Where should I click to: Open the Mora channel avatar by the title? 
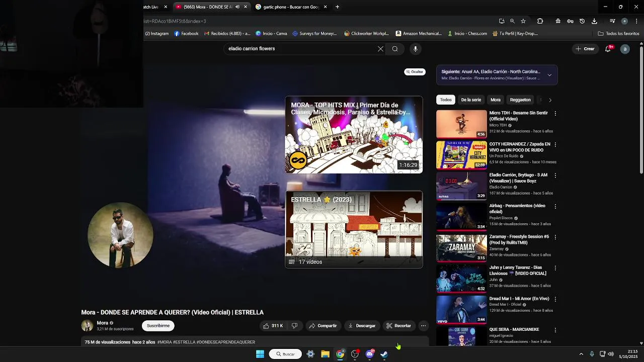coord(87,326)
